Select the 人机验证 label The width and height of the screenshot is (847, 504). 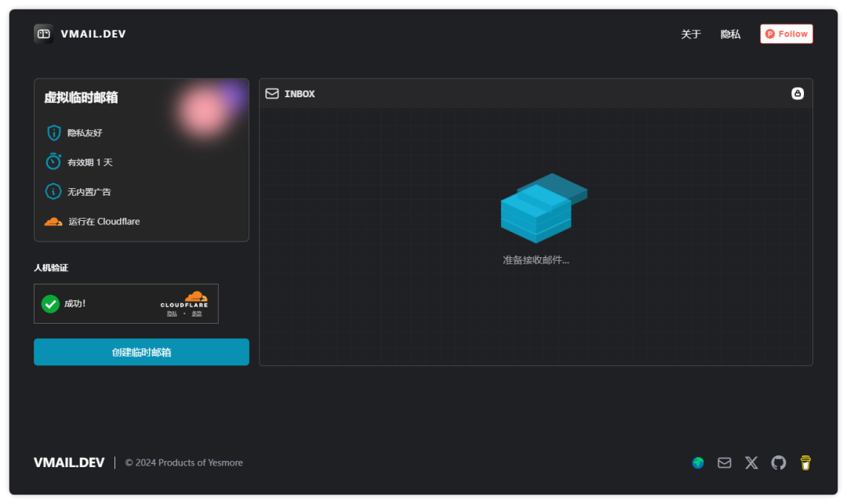point(51,267)
